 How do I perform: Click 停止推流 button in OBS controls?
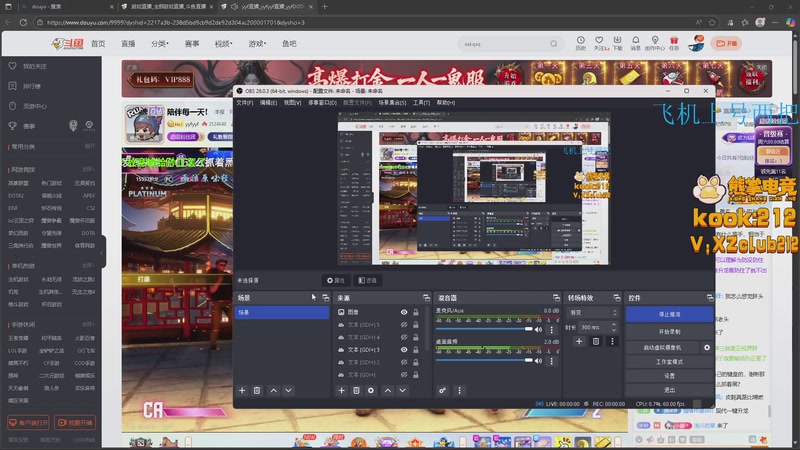pyautogui.click(x=669, y=314)
